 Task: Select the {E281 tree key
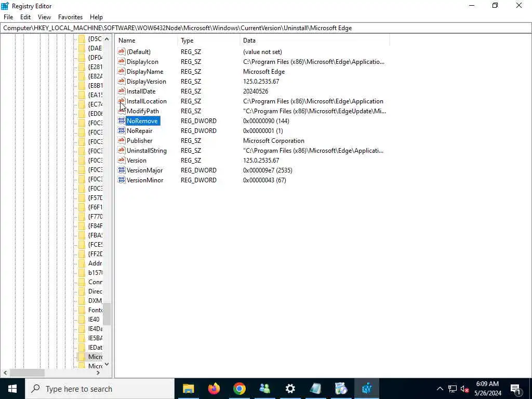(95, 67)
